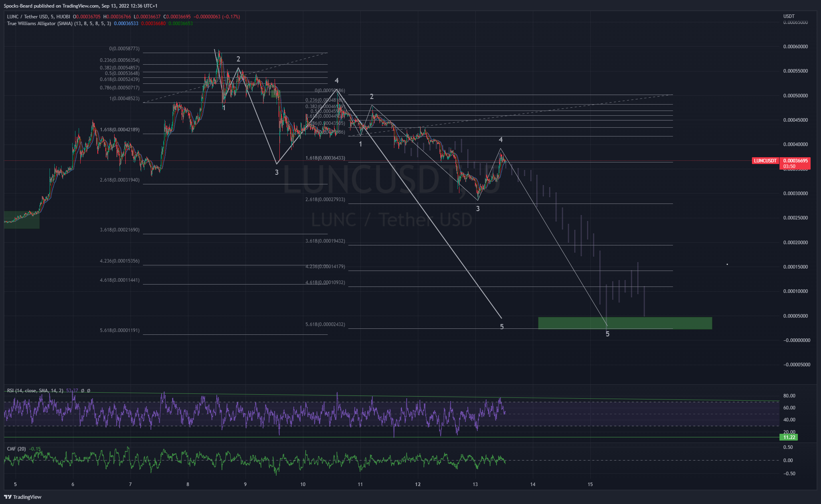Click the 0.5(0.00053648) Fibonacci label
The image size is (821, 504).
[x=122, y=73]
